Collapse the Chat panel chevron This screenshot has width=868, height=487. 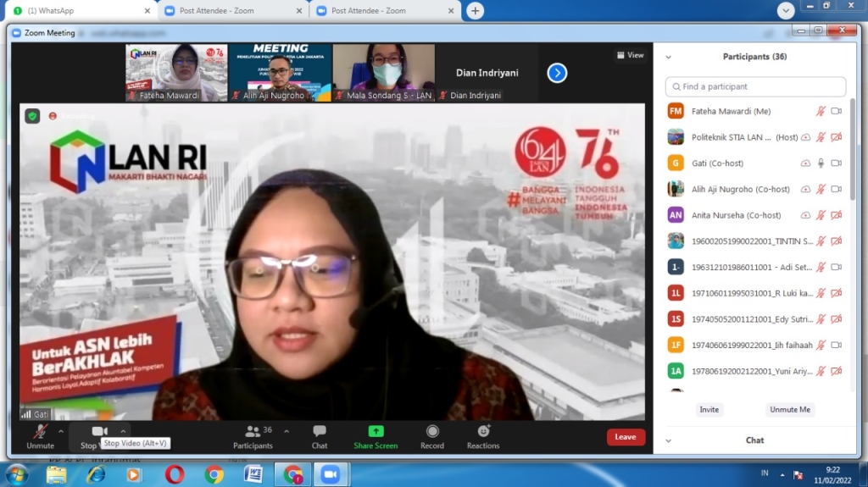(669, 441)
